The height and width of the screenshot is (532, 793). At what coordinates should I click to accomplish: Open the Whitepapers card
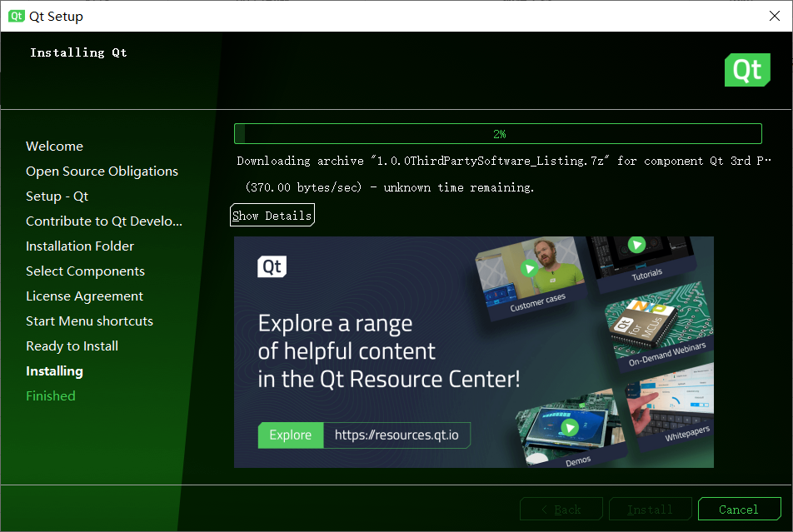[x=671, y=406]
